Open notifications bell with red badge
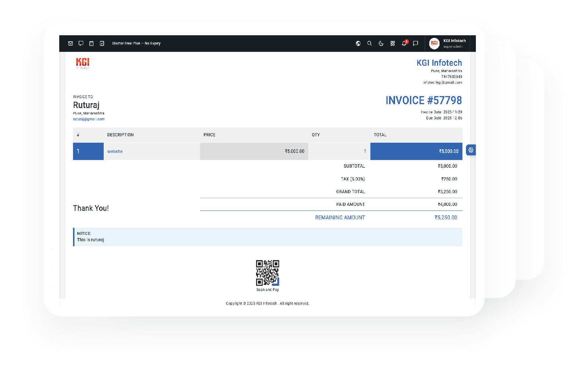The width and height of the screenshot is (588, 368). click(404, 43)
